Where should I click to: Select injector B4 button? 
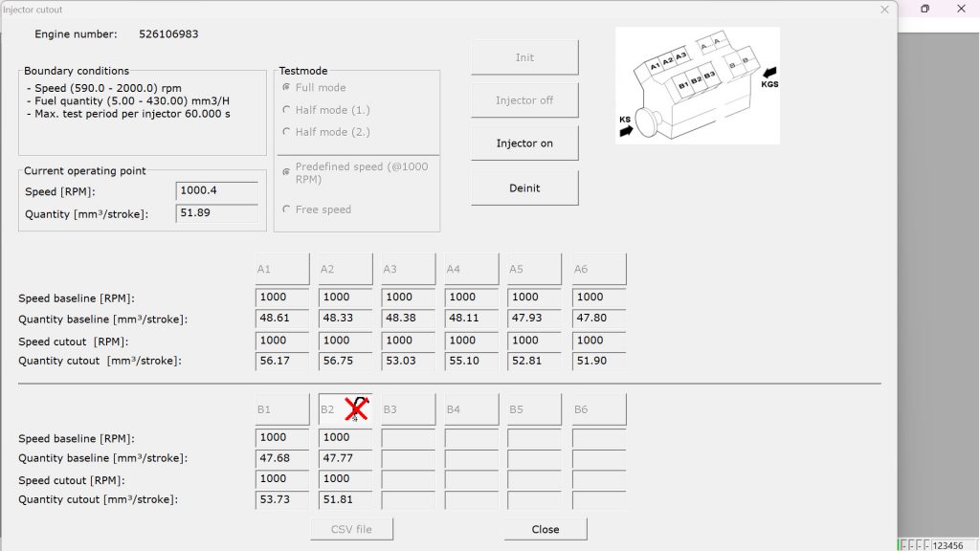[x=471, y=409]
